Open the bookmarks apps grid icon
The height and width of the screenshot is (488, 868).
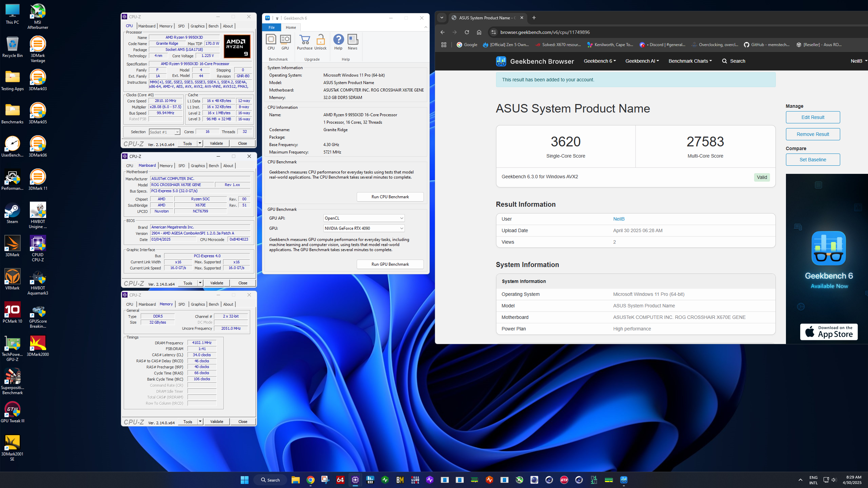444,45
